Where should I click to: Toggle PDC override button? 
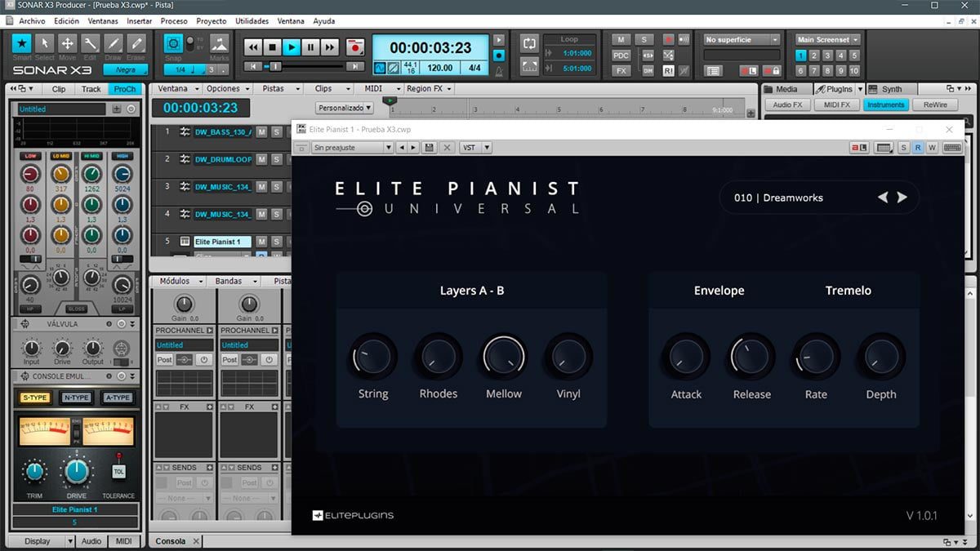pos(621,56)
